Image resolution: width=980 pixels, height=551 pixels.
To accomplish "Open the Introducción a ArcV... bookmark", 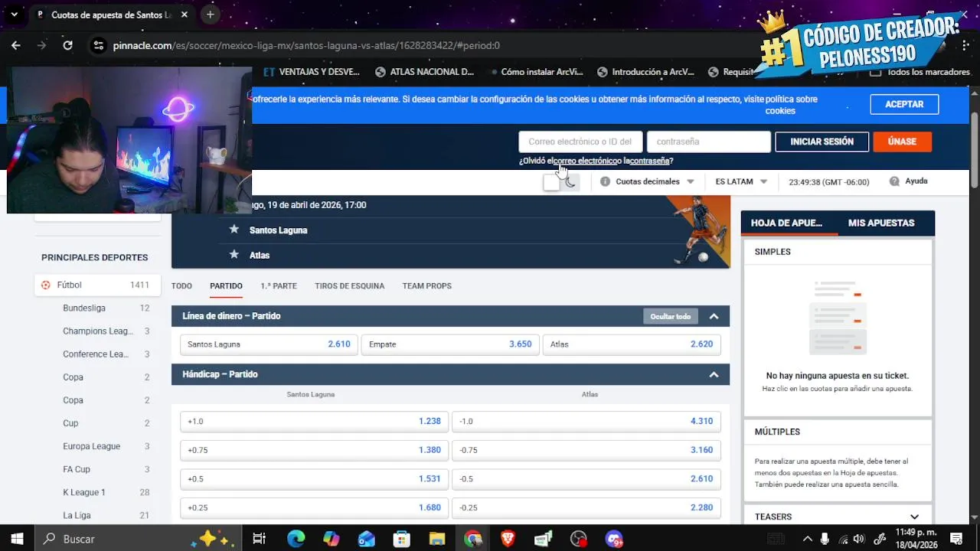I will click(645, 72).
